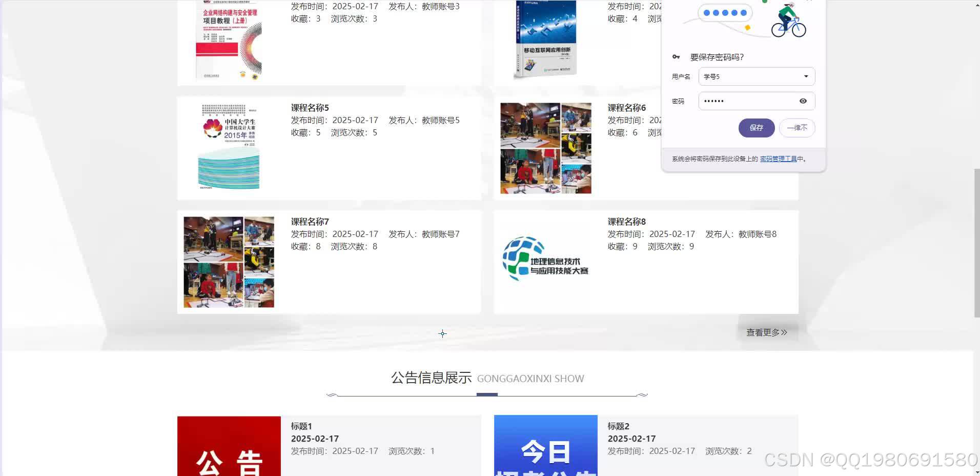Select course title 课程名称5
This screenshot has width=980, height=476.
309,108
